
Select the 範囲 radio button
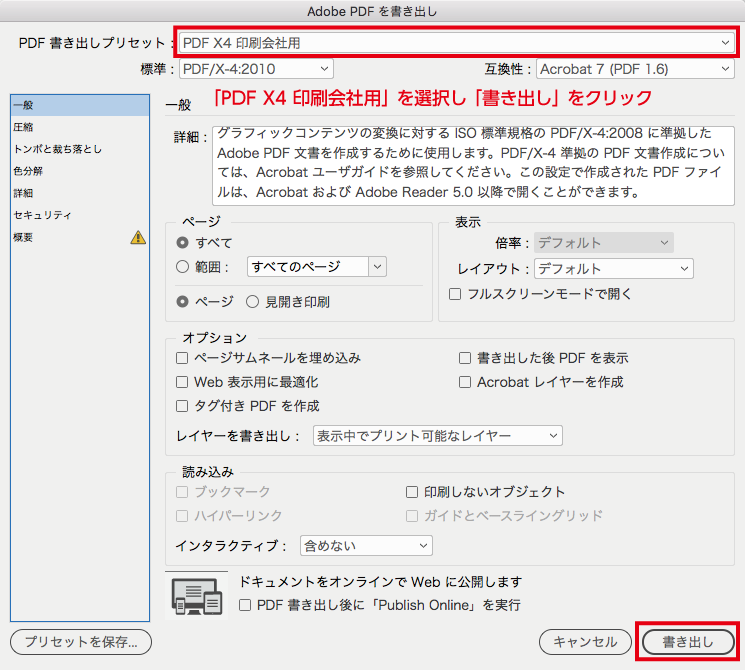182,267
